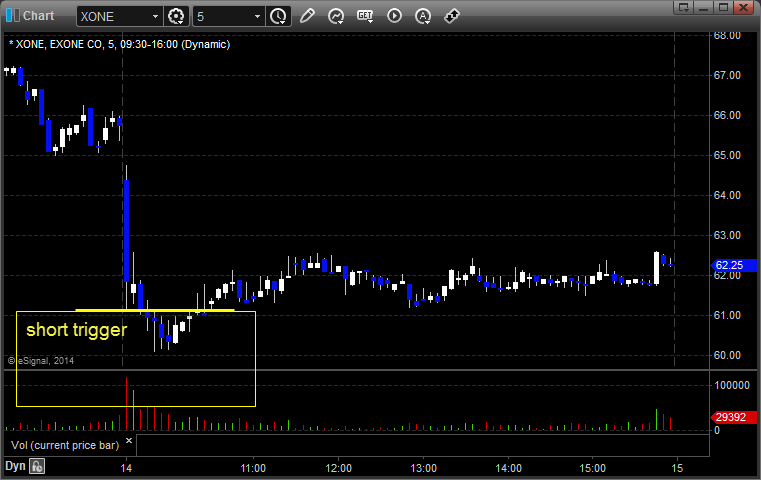Click the play replay button
The image size is (761, 480).
[x=394, y=16]
